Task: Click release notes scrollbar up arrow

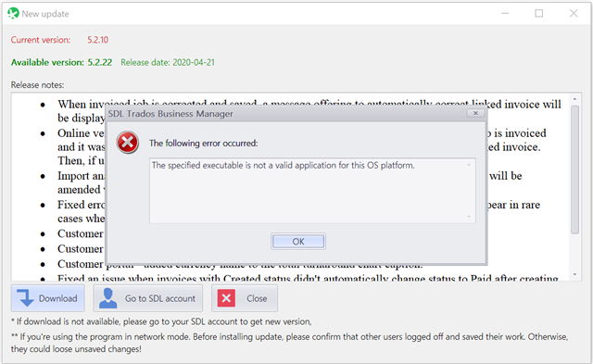Action: coord(574,99)
